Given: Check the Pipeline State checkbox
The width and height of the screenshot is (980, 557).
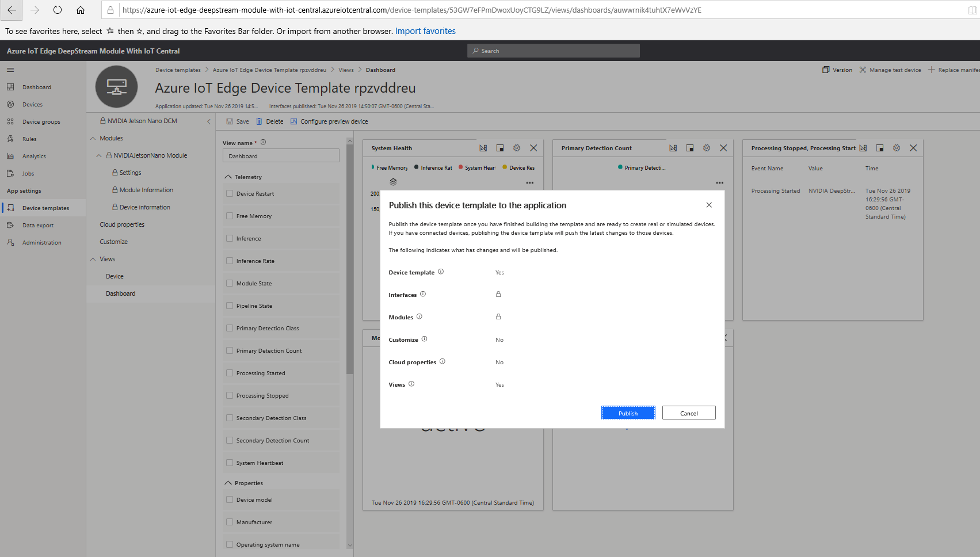Looking at the screenshot, I should 230,306.
